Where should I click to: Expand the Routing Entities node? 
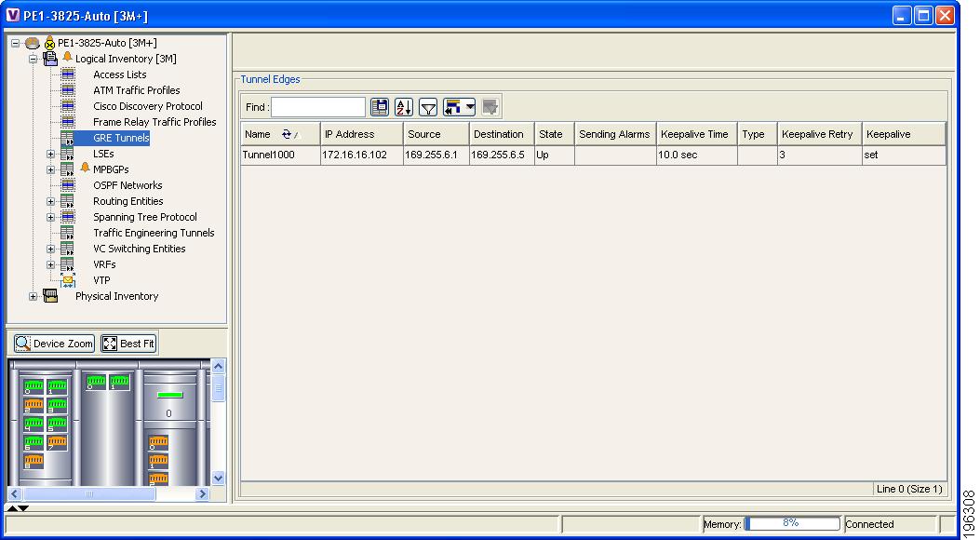coord(50,201)
